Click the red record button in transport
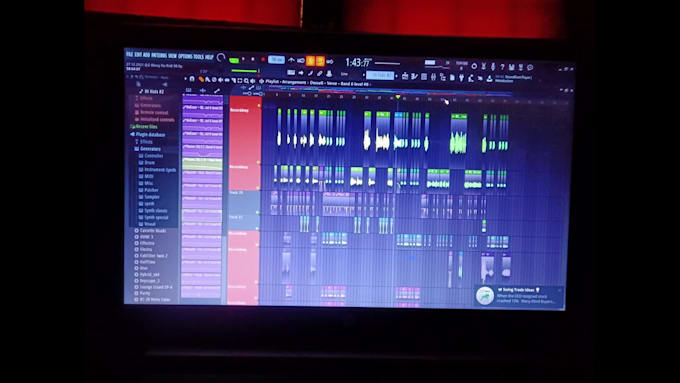The height and width of the screenshot is (383, 680). [263, 59]
